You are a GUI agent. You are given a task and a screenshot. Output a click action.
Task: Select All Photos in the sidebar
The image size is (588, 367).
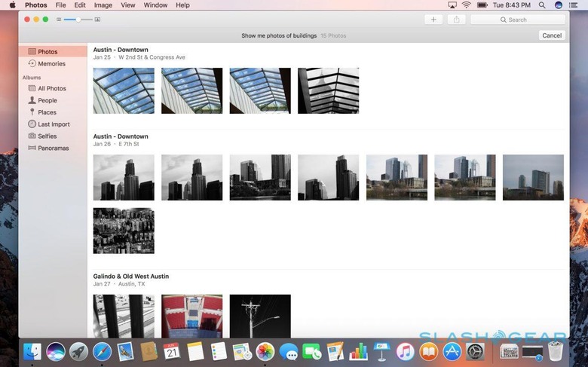(51, 88)
